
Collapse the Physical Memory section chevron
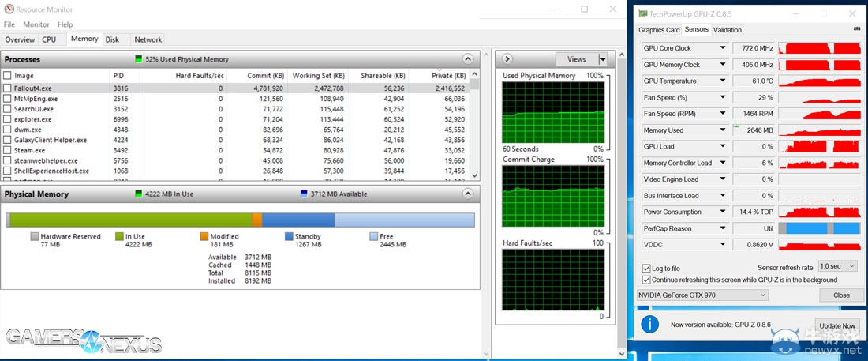point(468,194)
